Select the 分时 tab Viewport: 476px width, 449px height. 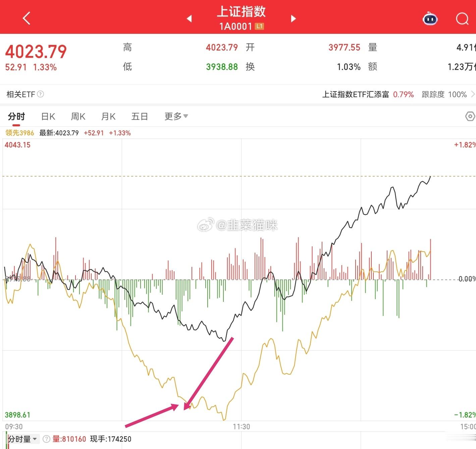tap(16, 116)
